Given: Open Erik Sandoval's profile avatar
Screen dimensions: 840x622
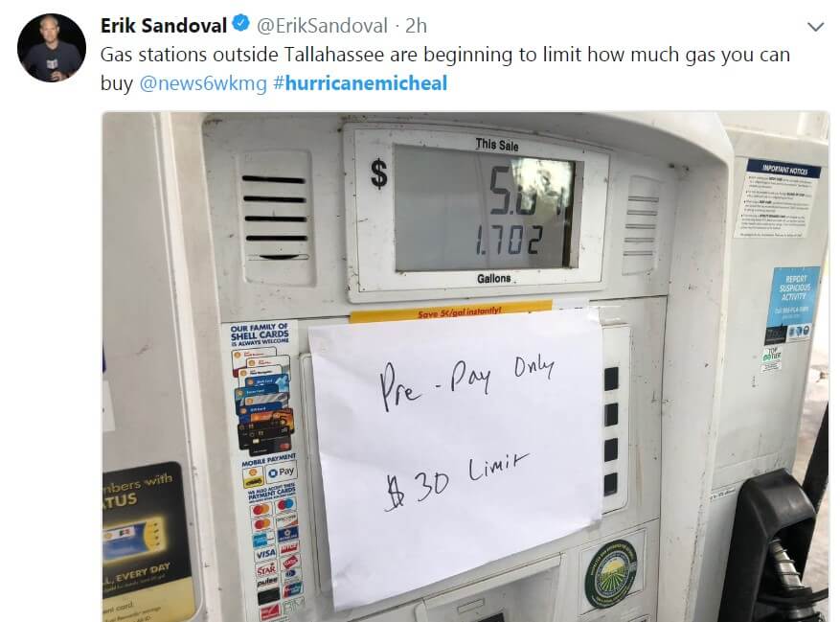Looking at the screenshot, I should [52, 48].
